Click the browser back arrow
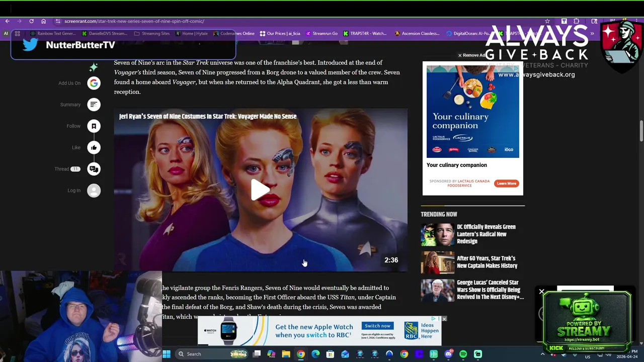This screenshot has height=362, width=644. pyautogui.click(x=7, y=21)
